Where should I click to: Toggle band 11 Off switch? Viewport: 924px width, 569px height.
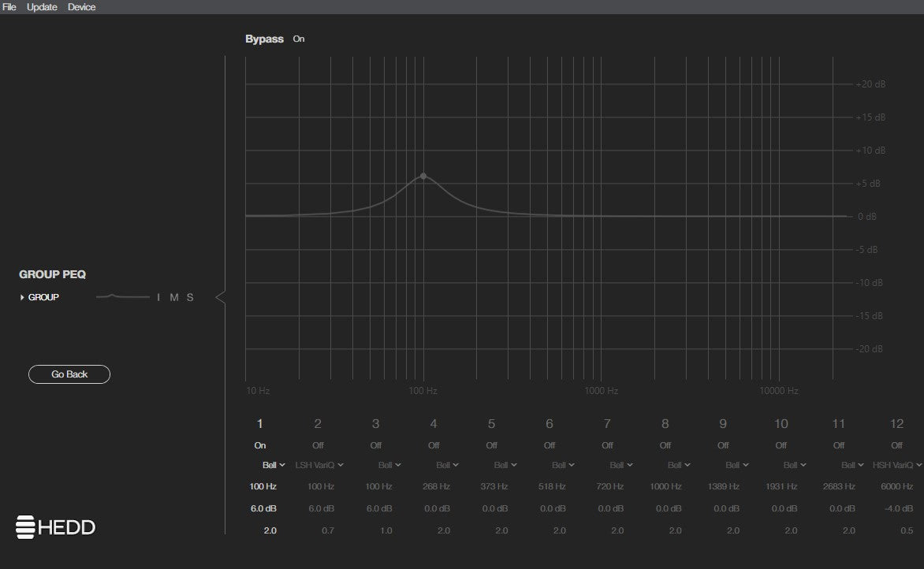click(x=839, y=445)
